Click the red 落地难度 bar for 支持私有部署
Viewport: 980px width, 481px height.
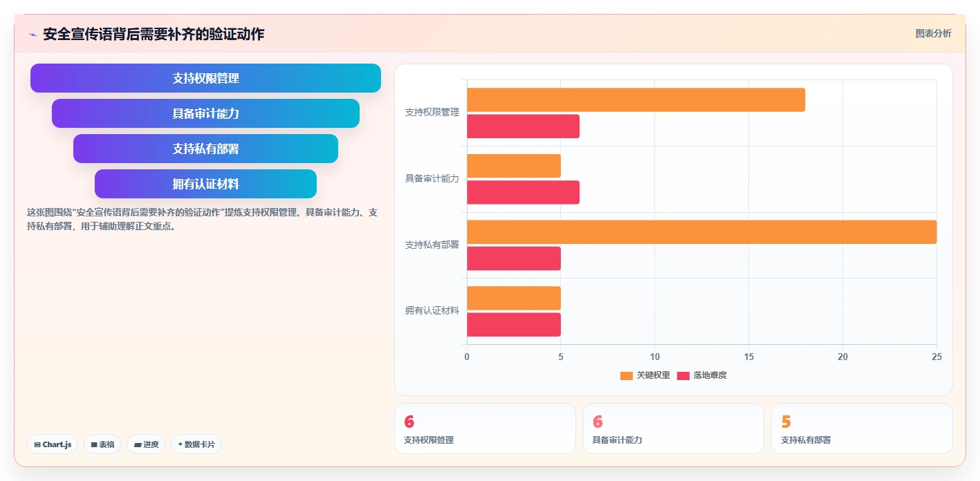point(514,258)
